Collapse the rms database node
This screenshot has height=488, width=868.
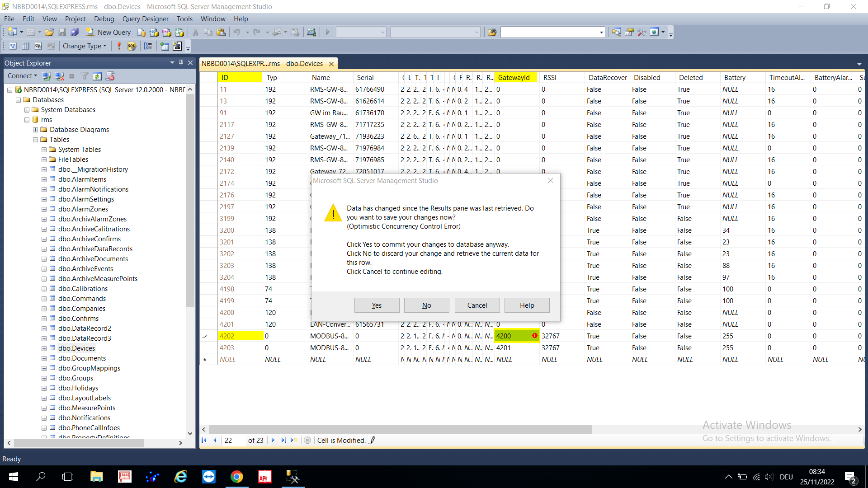pyautogui.click(x=27, y=120)
